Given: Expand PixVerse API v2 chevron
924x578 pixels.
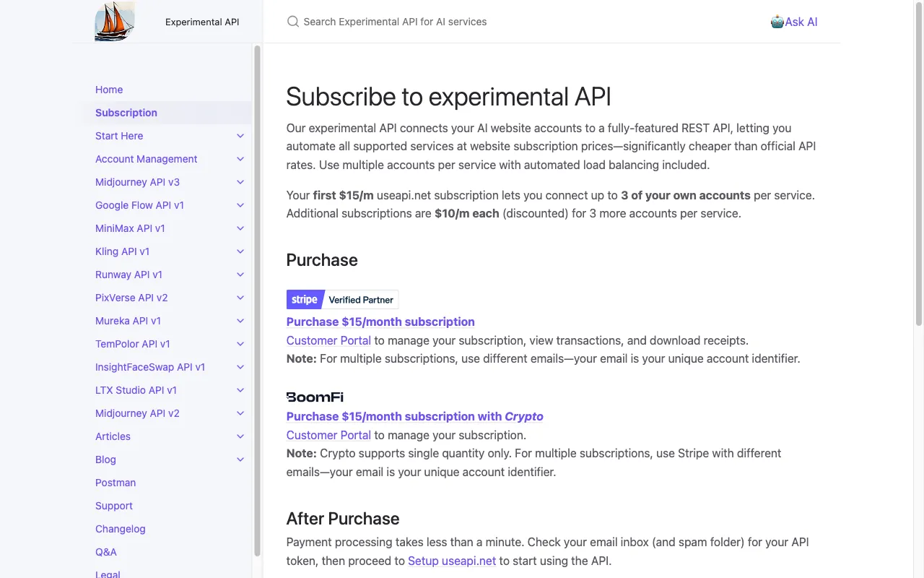Looking at the screenshot, I should pyautogui.click(x=240, y=298).
